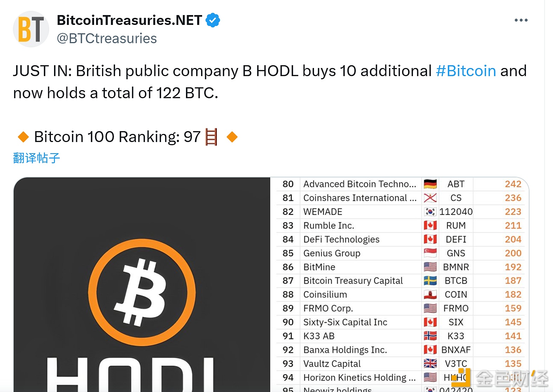Open the three-dot more options menu

521,20
